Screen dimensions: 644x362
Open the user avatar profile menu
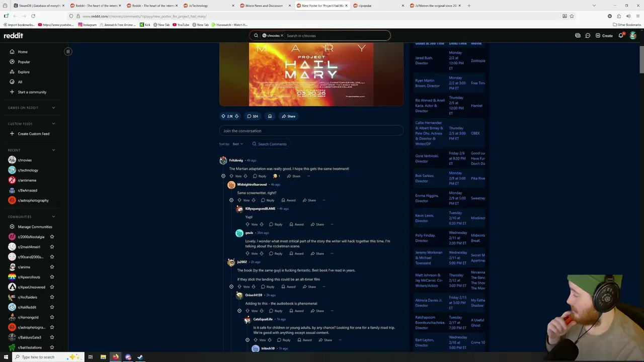point(633,36)
